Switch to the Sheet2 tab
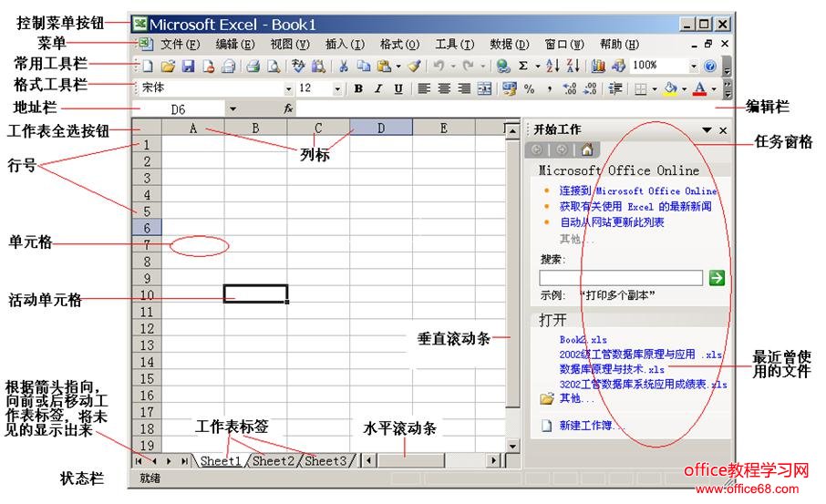Viewport: 826px width, 504px height. (x=273, y=461)
